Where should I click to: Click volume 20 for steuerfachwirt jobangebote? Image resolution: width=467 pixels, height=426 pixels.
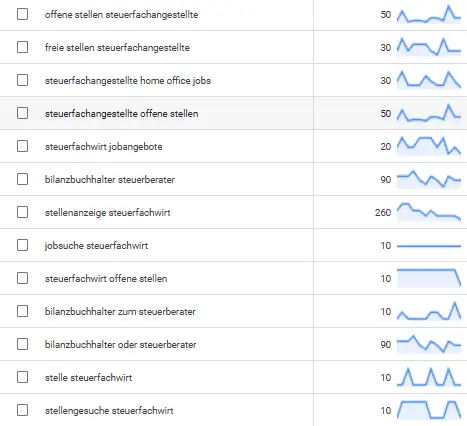[x=386, y=146]
